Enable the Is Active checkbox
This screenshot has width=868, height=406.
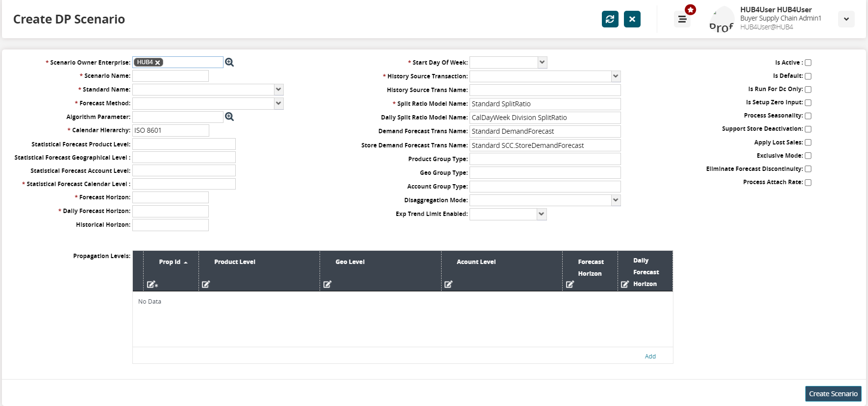coord(808,63)
